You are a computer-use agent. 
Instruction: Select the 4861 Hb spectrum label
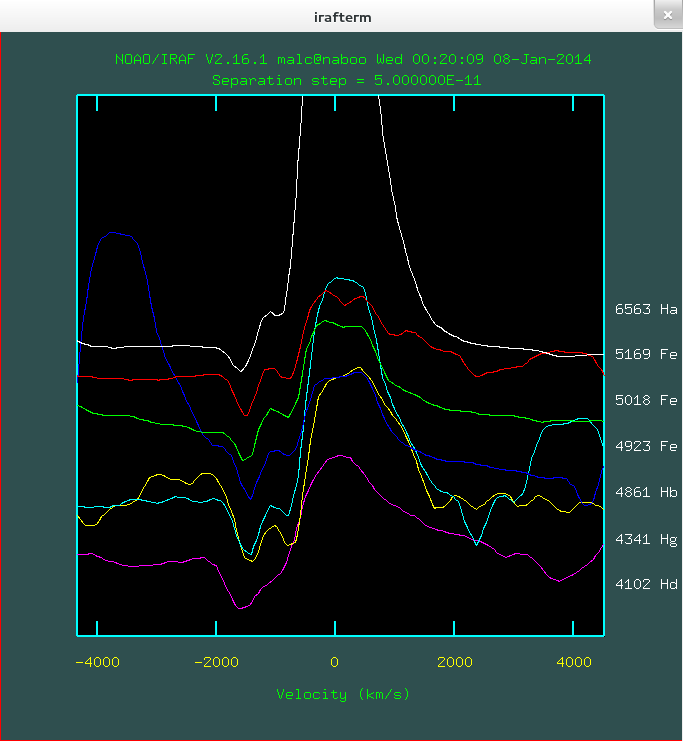click(x=646, y=492)
